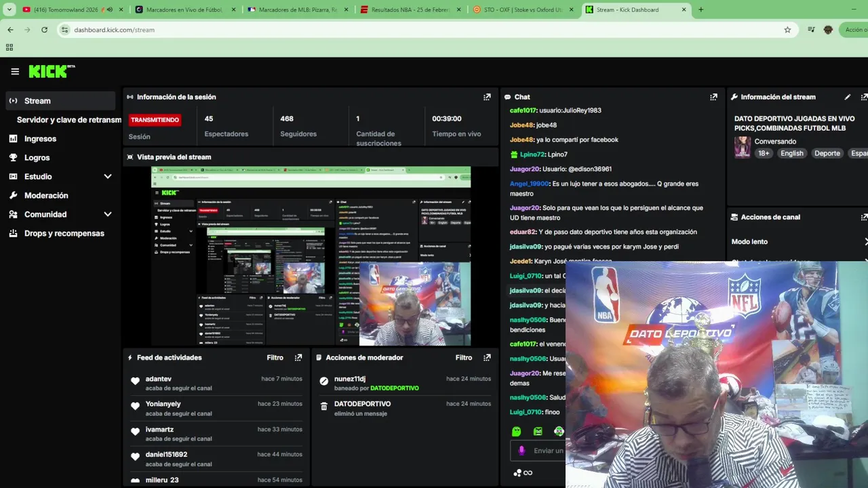
Task: Go to Ingresos in sidebar
Action: [40, 139]
